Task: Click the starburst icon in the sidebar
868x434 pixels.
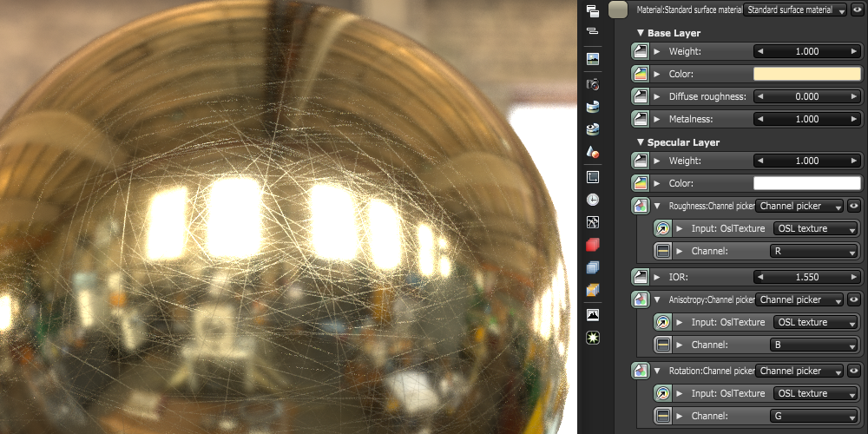Action: click(x=593, y=336)
